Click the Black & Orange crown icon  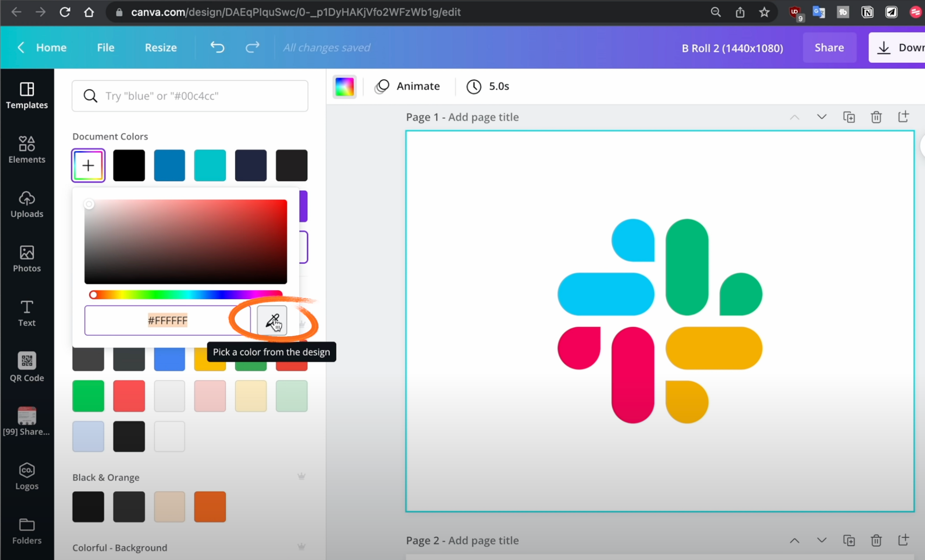point(301,476)
